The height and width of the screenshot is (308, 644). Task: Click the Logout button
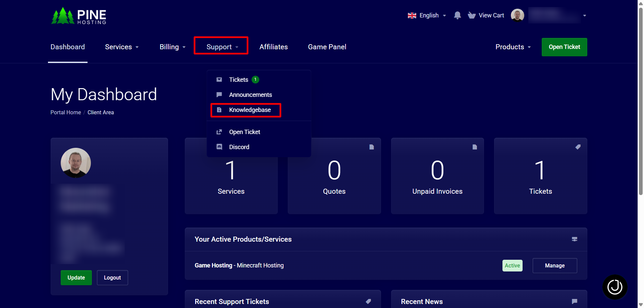(x=112, y=278)
